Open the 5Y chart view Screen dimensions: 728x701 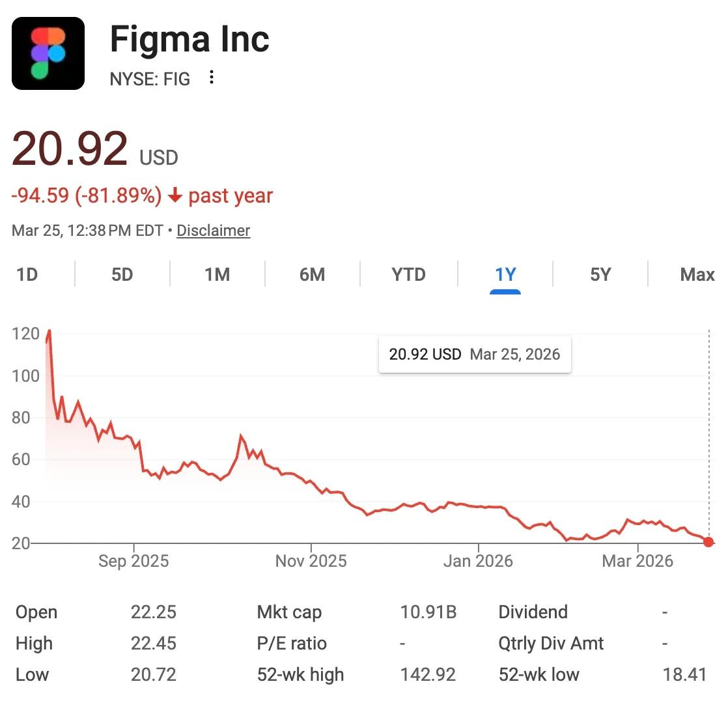pos(599,274)
